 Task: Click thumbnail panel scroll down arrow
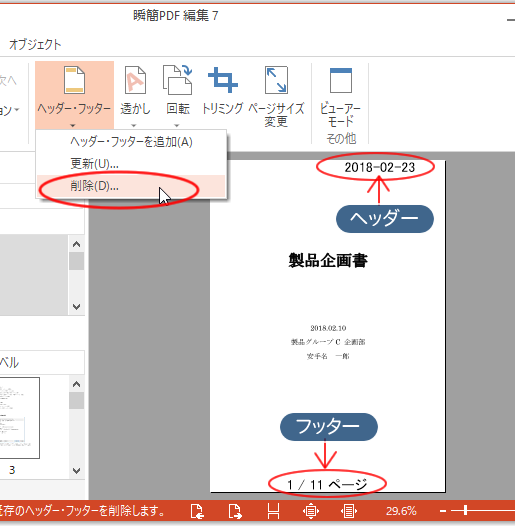coord(77,471)
